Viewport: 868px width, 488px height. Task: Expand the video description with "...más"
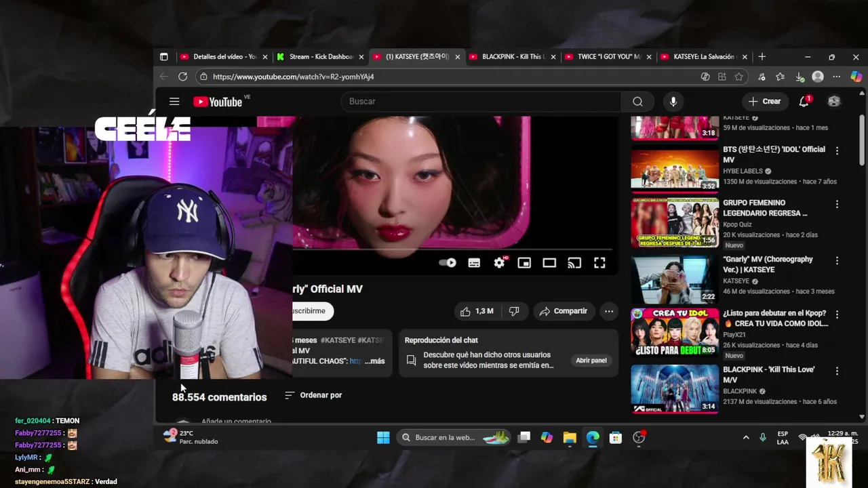pyautogui.click(x=375, y=361)
